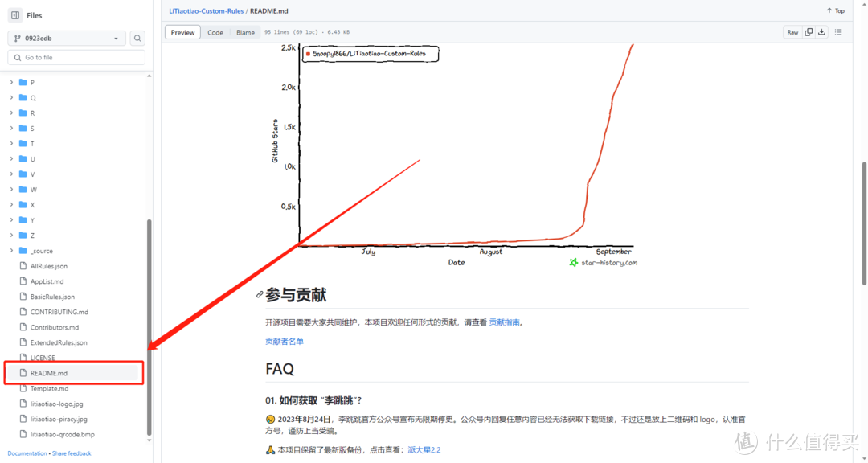Focus the Go to file input

(76, 58)
